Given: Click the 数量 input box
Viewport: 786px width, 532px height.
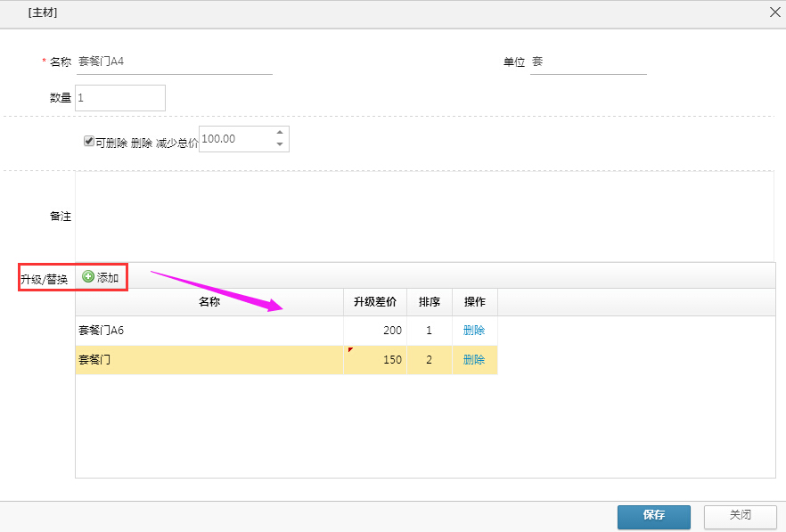Looking at the screenshot, I should pyautogui.click(x=120, y=98).
